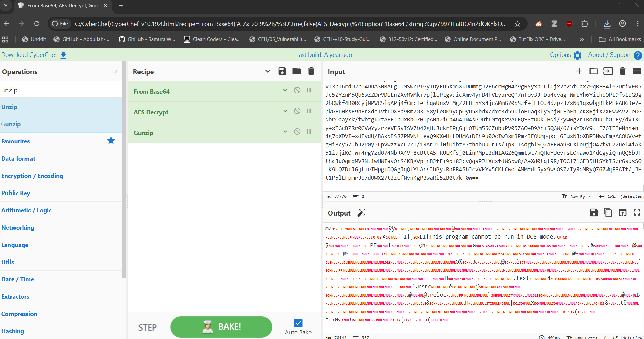
Task: Expand the AES Decrypt operation arguments
Action: (285, 111)
